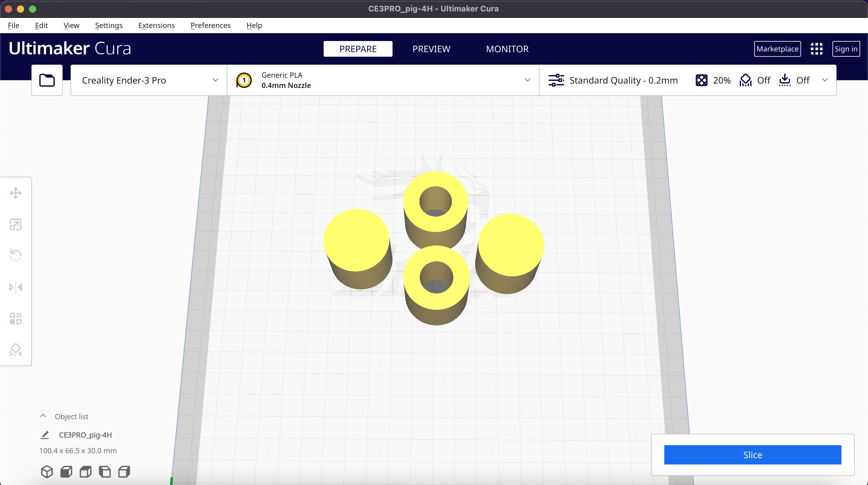The width and height of the screenshot is (868, 485).
Task: Click the extruder 1 material icon
Action: point(244,80)
